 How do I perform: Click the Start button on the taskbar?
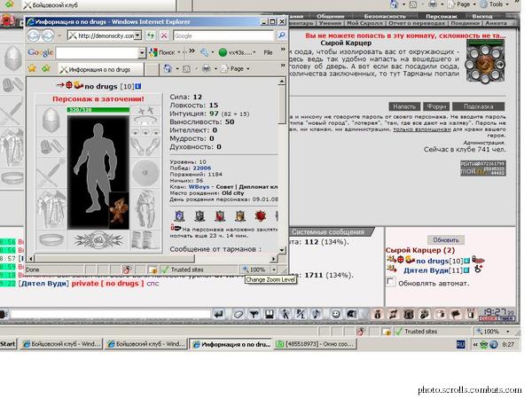[x=8, y=344]
